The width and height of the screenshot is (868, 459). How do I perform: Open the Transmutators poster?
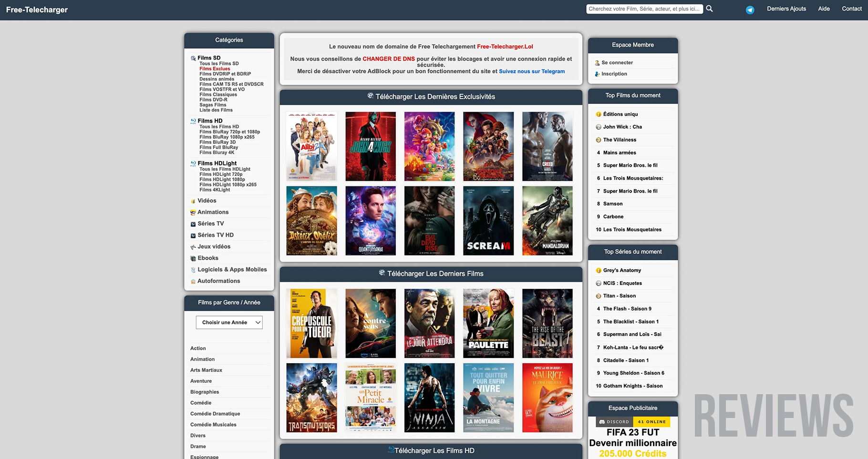[x=311, y=398]
